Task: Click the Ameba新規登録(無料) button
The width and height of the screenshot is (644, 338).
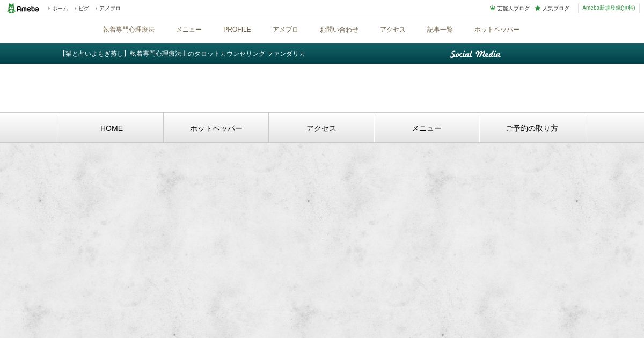Action: pos(609,8)
